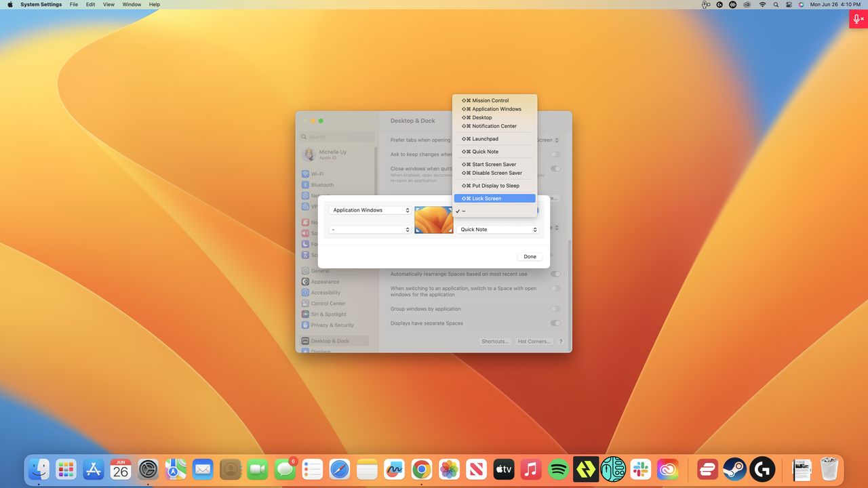The height and width of the screenshot is (488, 868).
Task: Select Disable Screen Saver in popup menu
Action: click(x=495, y=173)
